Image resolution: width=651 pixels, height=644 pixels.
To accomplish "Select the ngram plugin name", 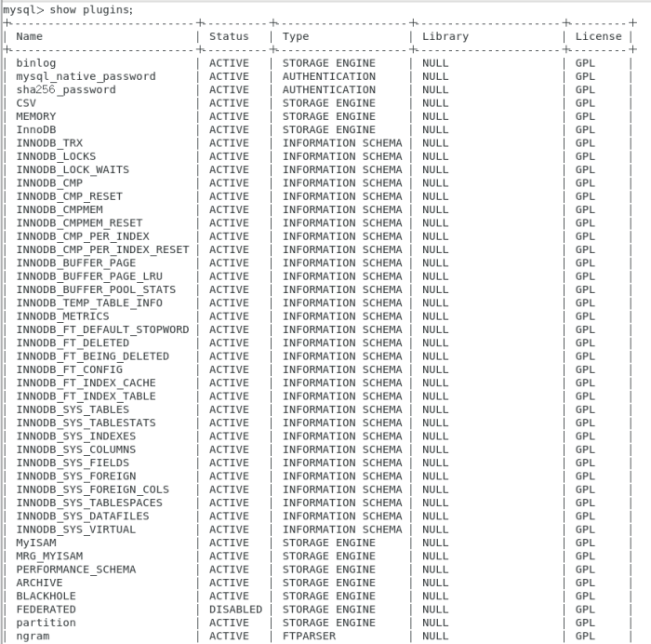I will tap(33, 637).
